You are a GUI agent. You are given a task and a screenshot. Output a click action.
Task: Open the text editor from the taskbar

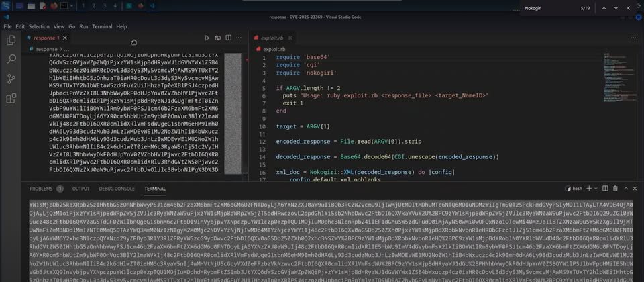coord(43,6)
